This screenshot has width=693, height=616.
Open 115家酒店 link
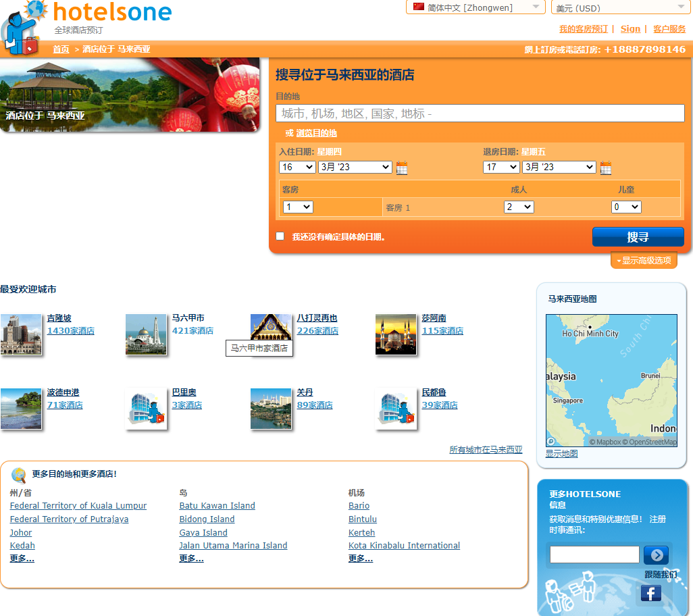point(442,330)
